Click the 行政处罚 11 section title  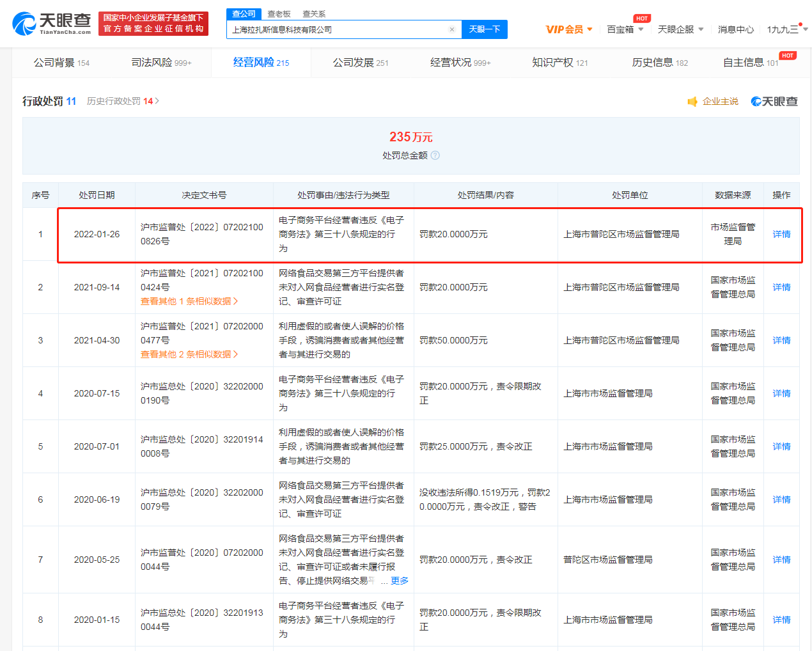[x=49, y=101]
